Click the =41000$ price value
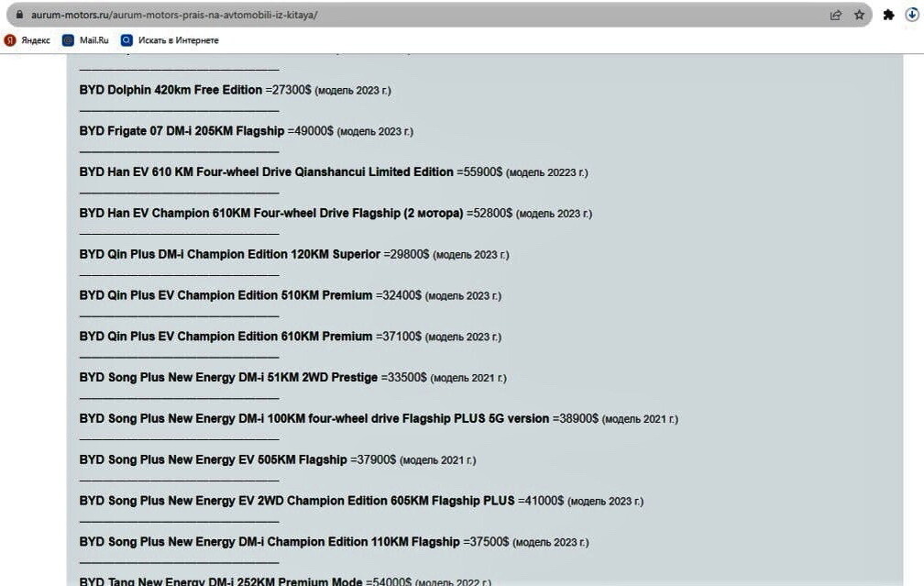 pyautogui.click(x=541, y=501)
